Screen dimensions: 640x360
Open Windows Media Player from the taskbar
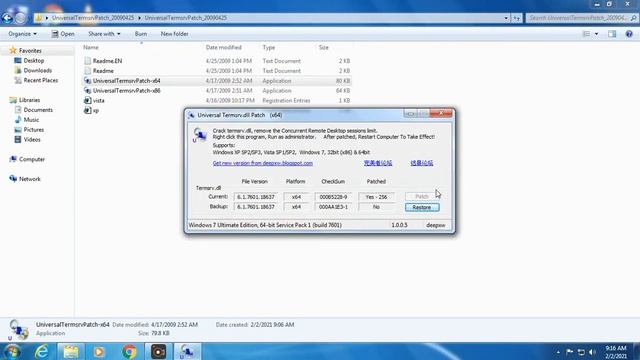(99, 351)
